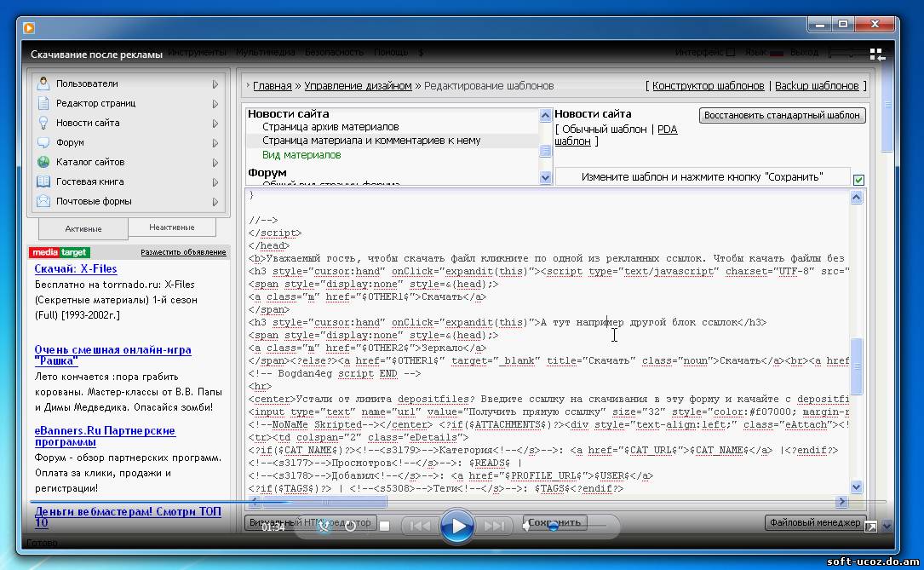Adjust the player volume slider
924x570 pixels.
(x=566, y=527)
